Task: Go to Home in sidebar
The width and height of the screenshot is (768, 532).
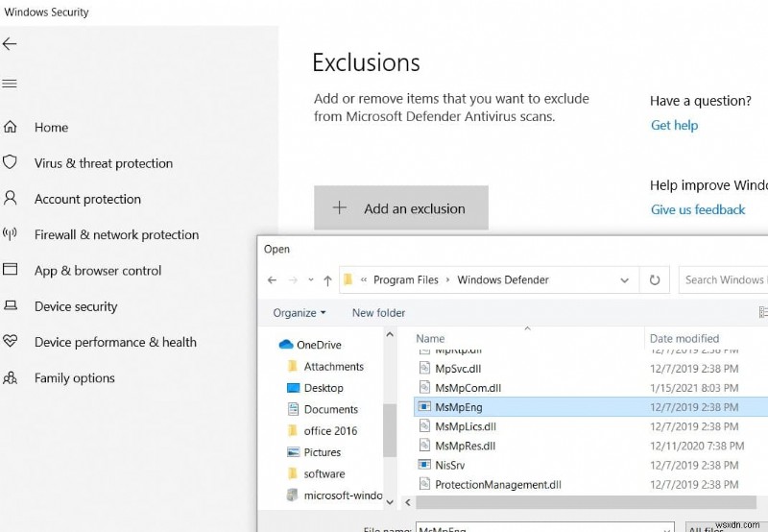Action: point(52,128)
